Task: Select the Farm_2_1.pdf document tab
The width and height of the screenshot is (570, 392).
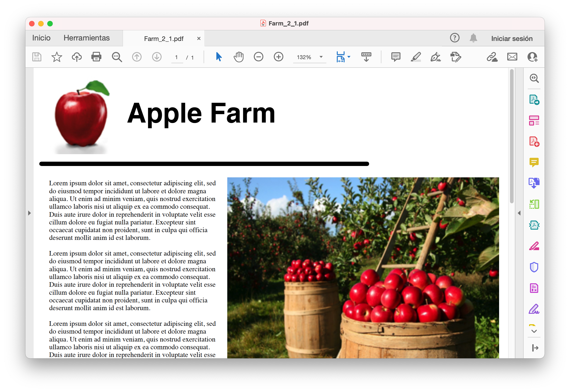Action: [x=164, y=39]
